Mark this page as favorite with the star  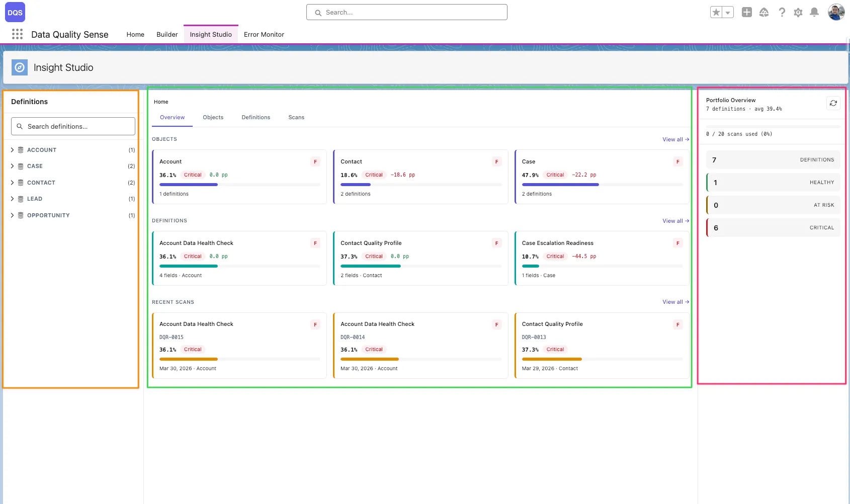(716, 11)
